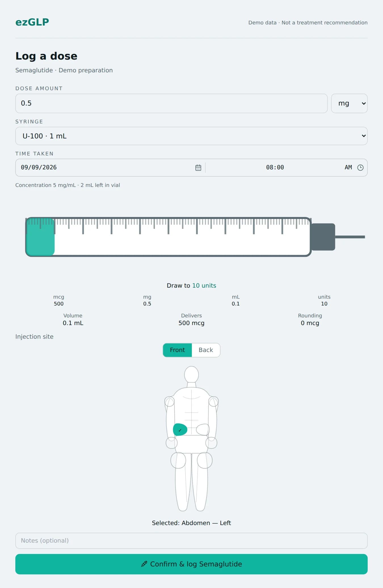Open the clock time picker icon
The image size is (383, 588).
pyautogui.click(x=360, y=168)
